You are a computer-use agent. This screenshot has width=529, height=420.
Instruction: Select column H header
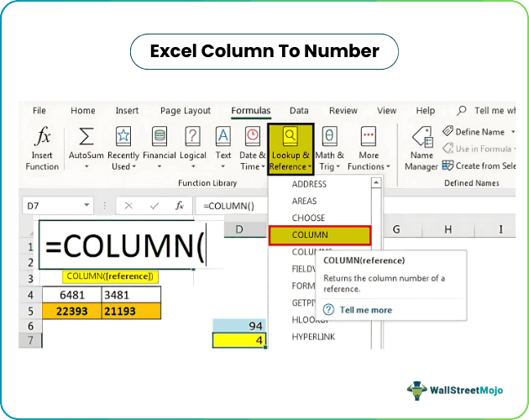[x=448, y=229]
